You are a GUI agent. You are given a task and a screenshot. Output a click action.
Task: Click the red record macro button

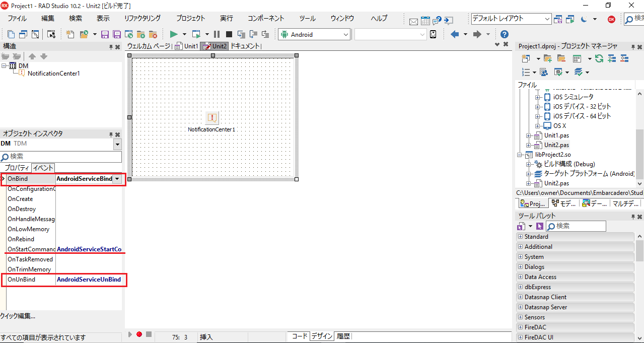tap(139, 334)
